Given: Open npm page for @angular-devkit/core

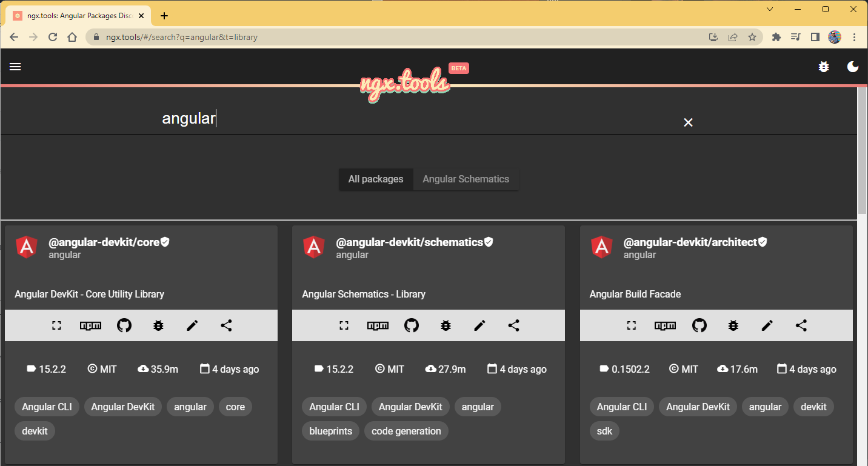Looking at the screenshot, I should click(90, 325).
